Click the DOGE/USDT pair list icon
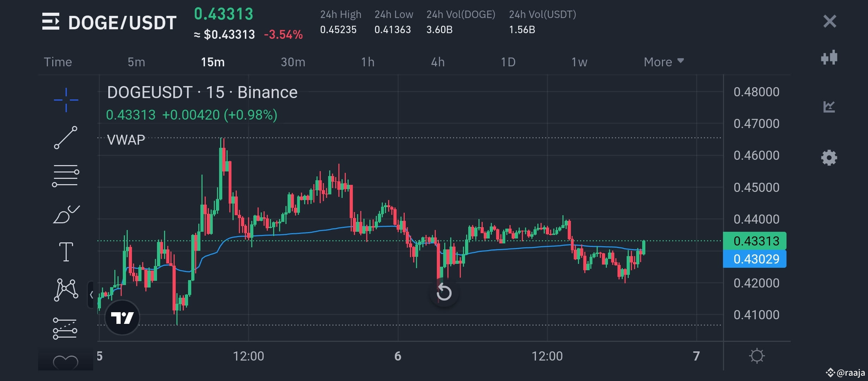Image resolution: width=868 pixels, height=381 pixels. point(52,22)
